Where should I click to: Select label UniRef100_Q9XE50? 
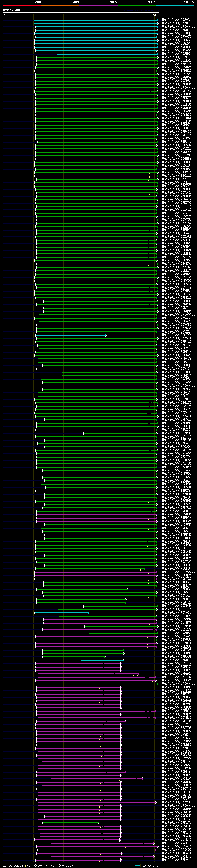[177, 779]
